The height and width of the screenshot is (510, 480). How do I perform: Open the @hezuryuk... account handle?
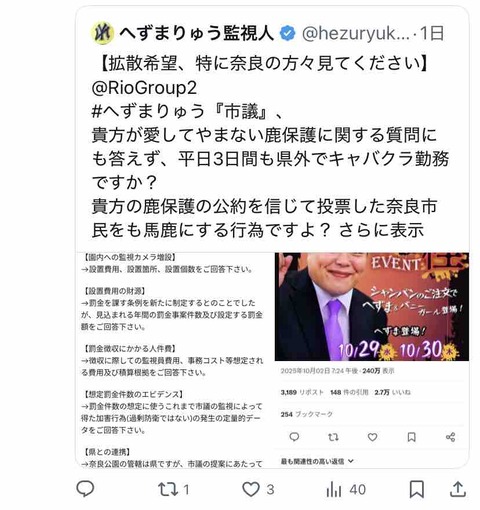pos(356,33)
